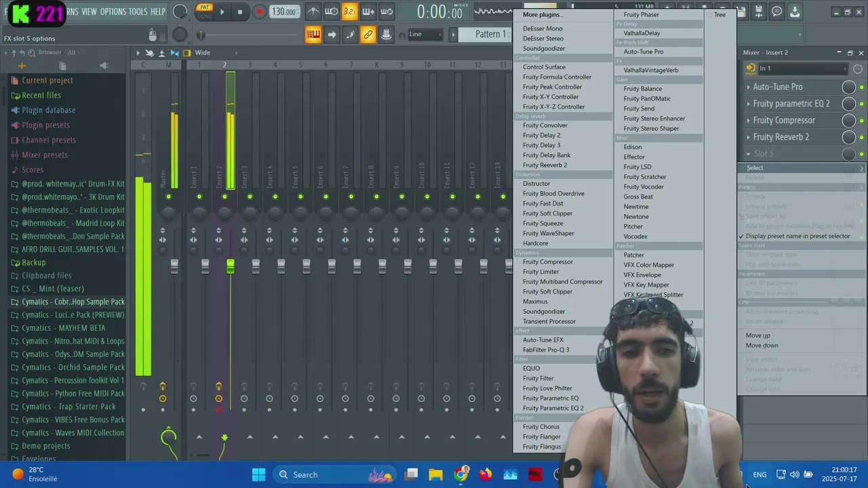Open HELP menu in menu bar
This screenshot has height=488, width=868.
158,12
